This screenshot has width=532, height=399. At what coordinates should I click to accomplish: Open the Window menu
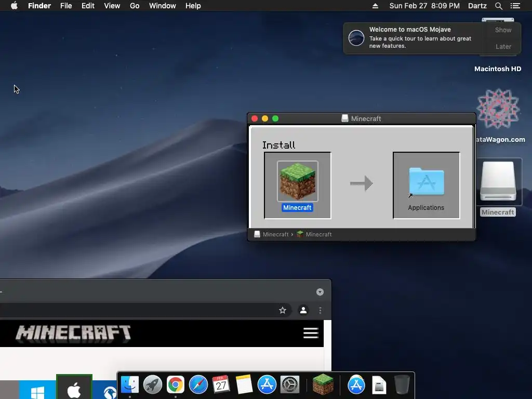coord(163,6)
